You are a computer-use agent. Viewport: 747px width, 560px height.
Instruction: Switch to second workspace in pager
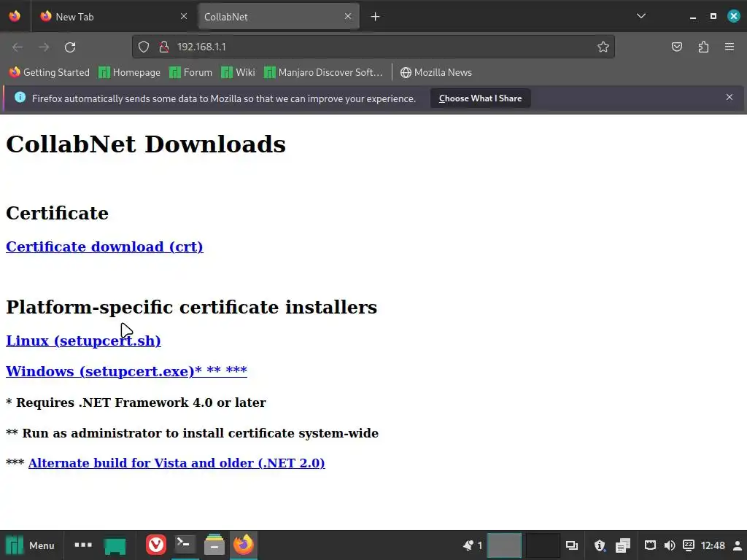coord(543,545)
